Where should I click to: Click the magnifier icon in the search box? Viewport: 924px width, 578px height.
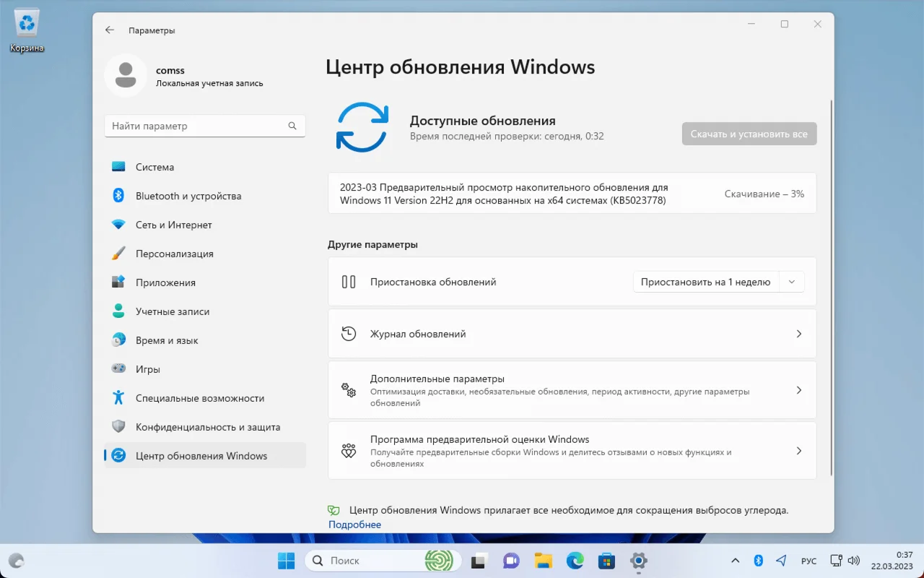(292, 126)
